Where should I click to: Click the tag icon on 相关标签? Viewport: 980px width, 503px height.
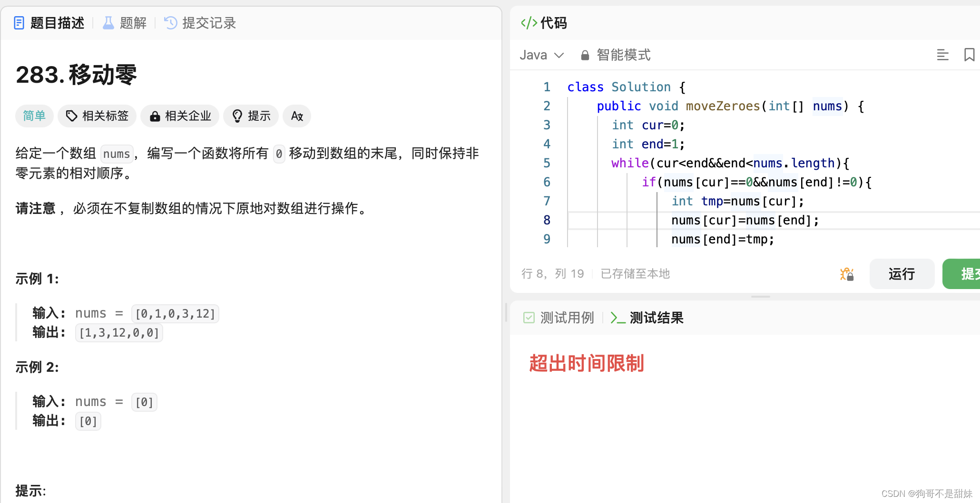71,116
